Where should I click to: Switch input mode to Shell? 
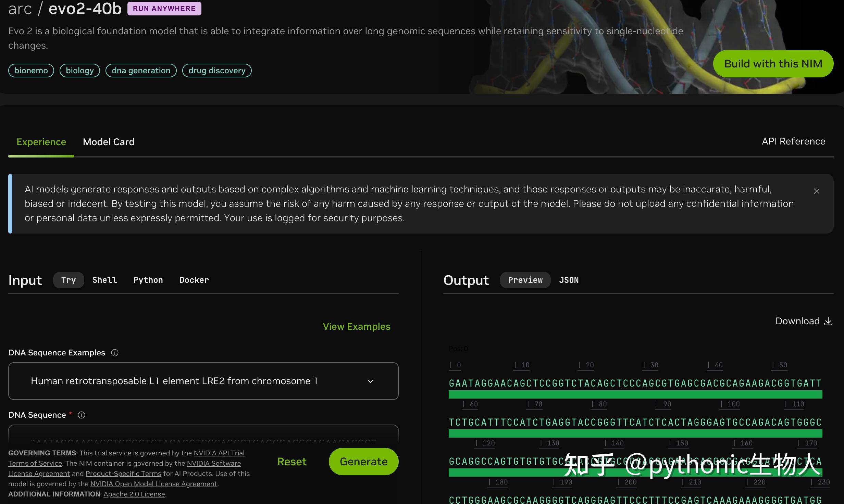click(x=105, y=280)
